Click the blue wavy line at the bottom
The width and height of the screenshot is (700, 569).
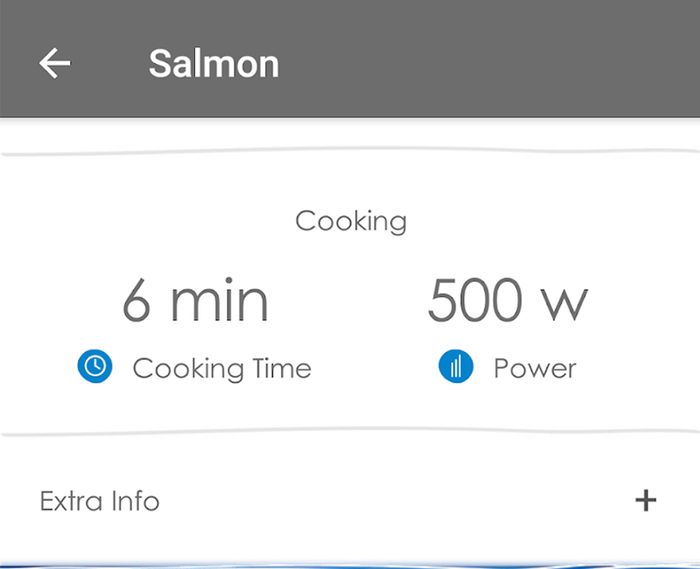(x=350, y=565)
